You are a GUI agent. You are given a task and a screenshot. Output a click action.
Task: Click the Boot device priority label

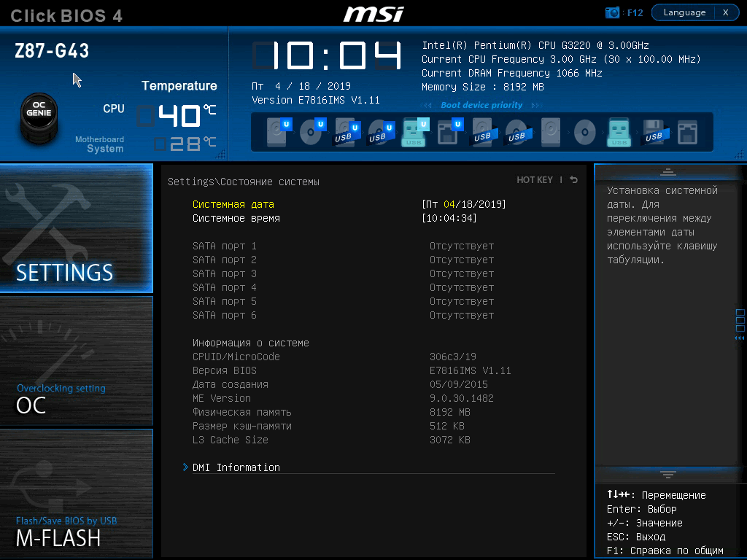pos(481,105)
